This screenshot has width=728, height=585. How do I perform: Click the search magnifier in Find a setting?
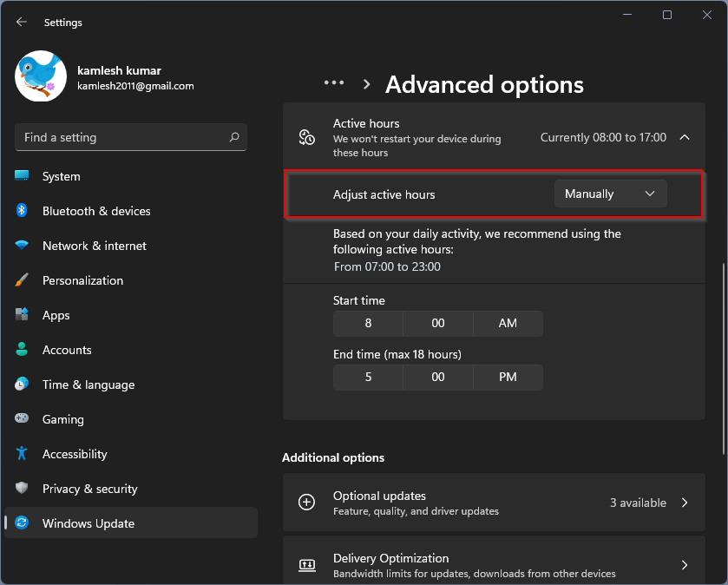(x=233, y=137)
